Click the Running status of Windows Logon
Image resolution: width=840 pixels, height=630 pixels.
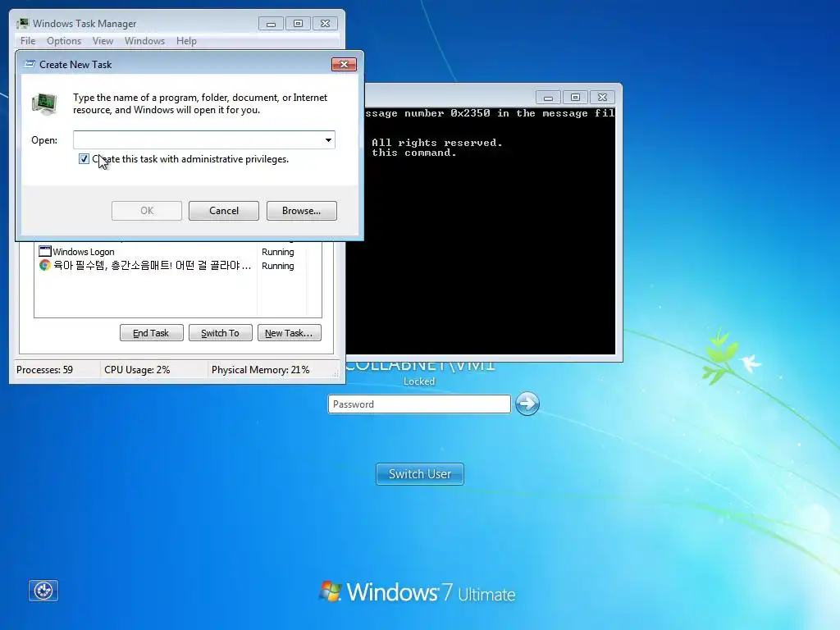[277, 252]
